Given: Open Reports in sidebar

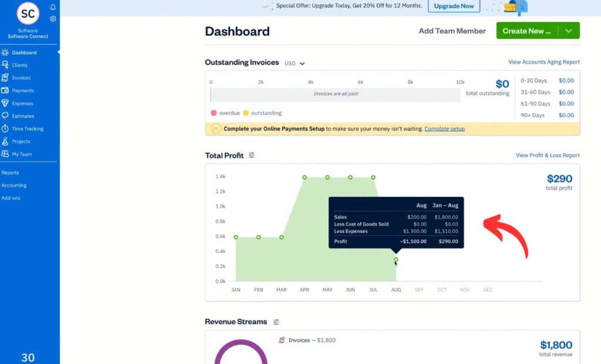Looking at the screenshot, I should (10, 173).
